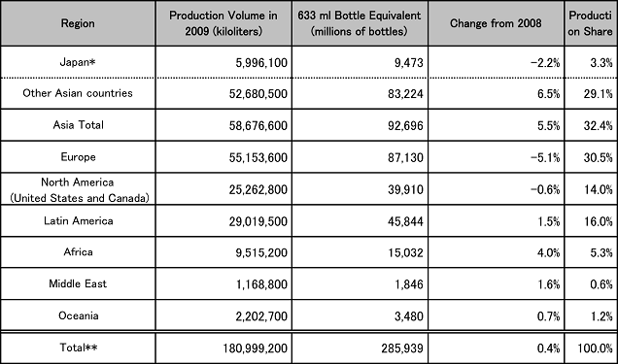Select the Africa row label
Image resolution: width=618 pixels, height=364 pixels.
(78, 252)
